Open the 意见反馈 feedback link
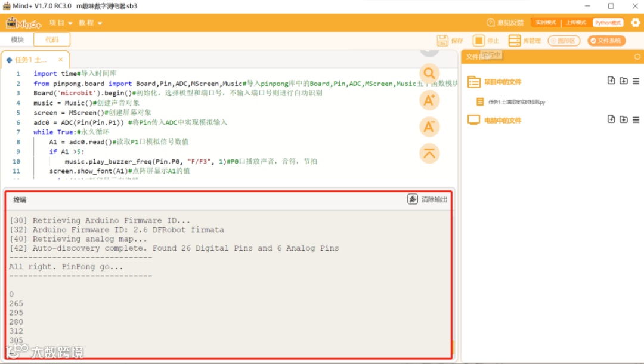Image resolution: width=644 pixels, height=364 pixels. [505, 23]
